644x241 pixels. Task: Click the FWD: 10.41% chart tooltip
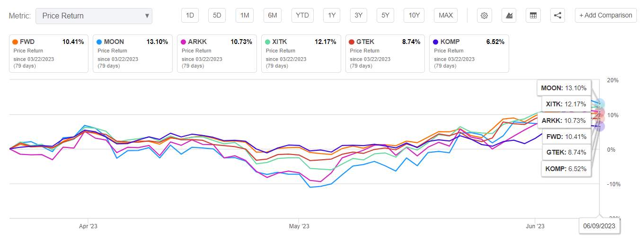pyautogui.click(x=566, y=137)
